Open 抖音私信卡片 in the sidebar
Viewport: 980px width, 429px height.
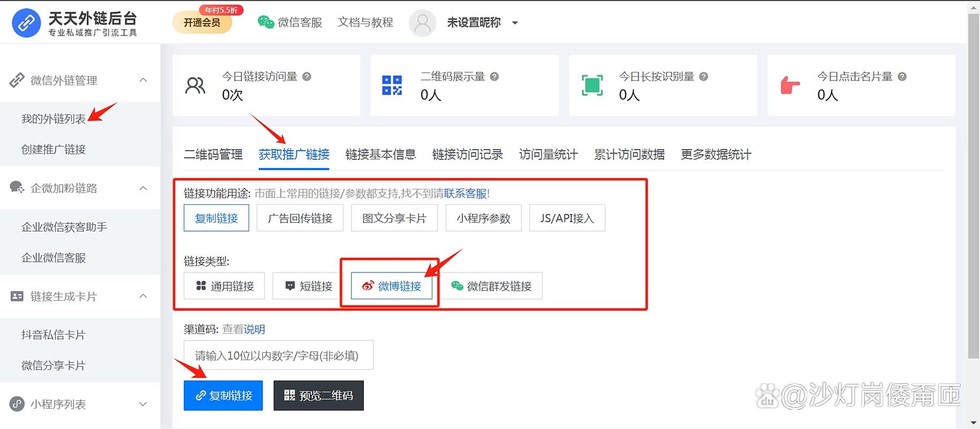coord(54,335)
